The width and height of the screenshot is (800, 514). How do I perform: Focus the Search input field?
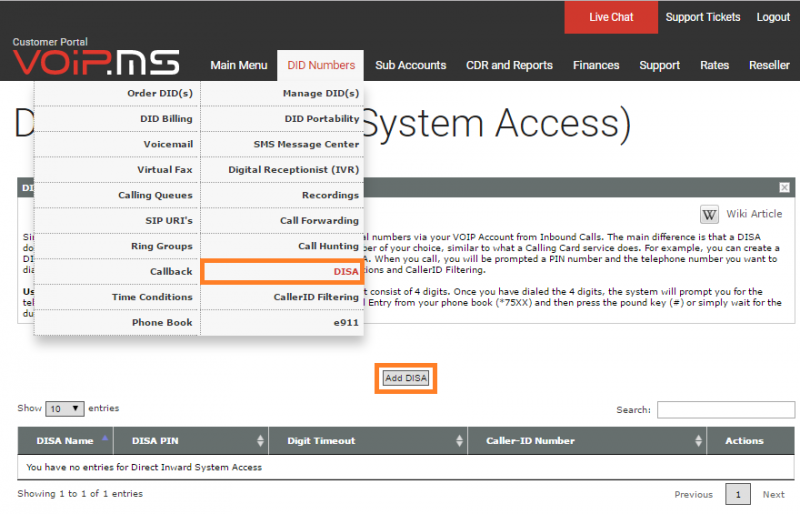tap(726, 410)
